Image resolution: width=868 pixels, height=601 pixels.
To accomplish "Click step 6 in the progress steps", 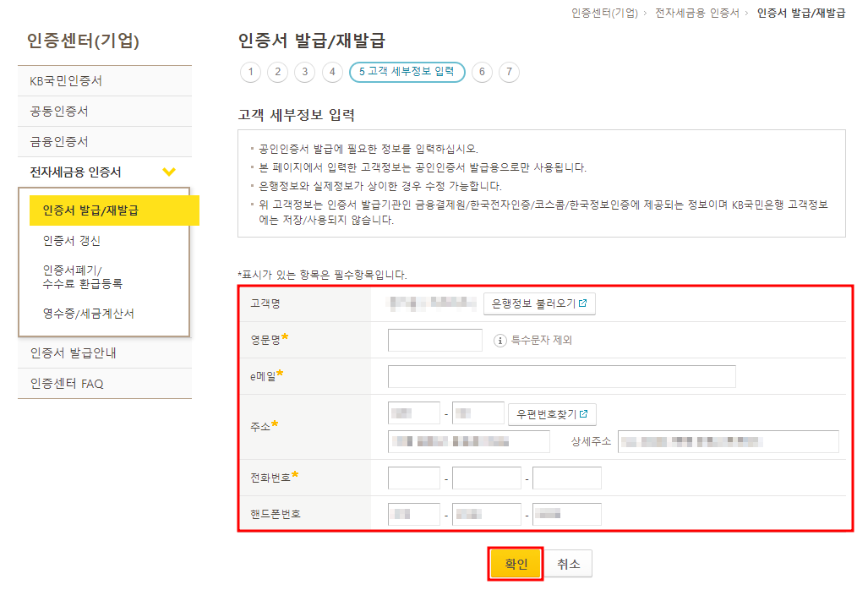I will pos(482,73).
